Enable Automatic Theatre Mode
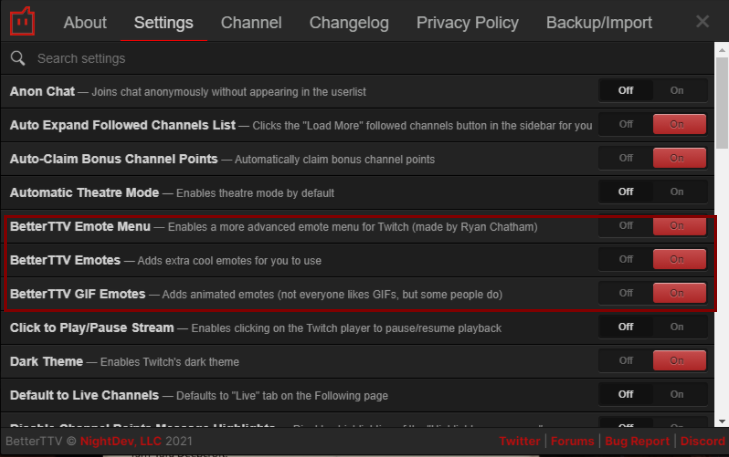 [677, 192]
